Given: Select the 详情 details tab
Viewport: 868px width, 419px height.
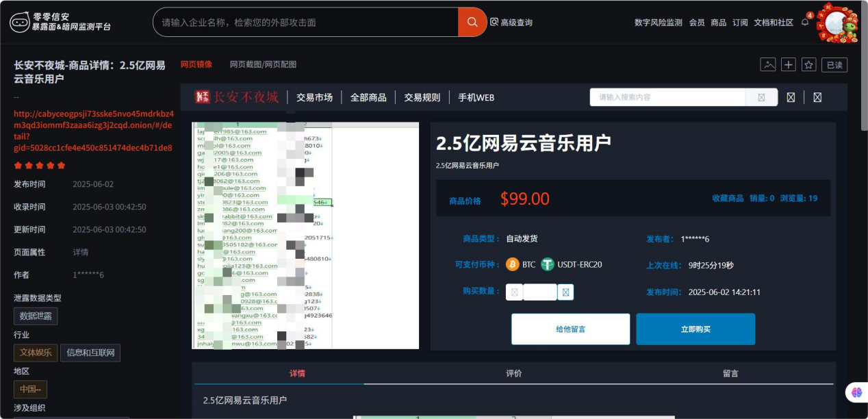Looking at the screenshot, I should point(297,373).
